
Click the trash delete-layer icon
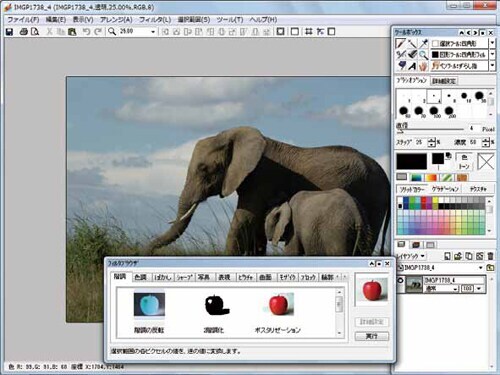[x=490, y=256]
